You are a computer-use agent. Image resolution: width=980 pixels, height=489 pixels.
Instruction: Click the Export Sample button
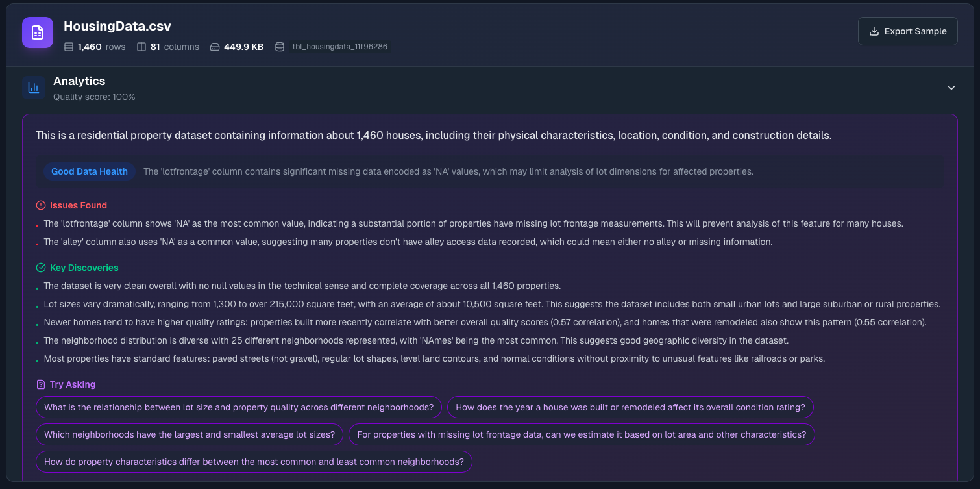(907, 31)
